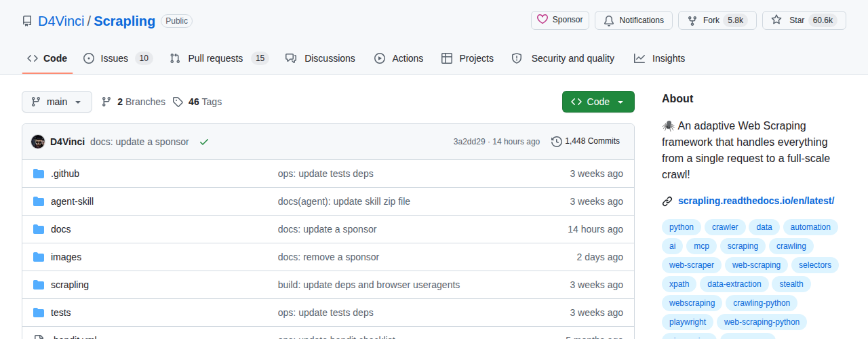The width and height of the screenshot is (868, 339).
Task: Expand the main branch dropdown
Action: pyautogui.click(x=57, y=102)
